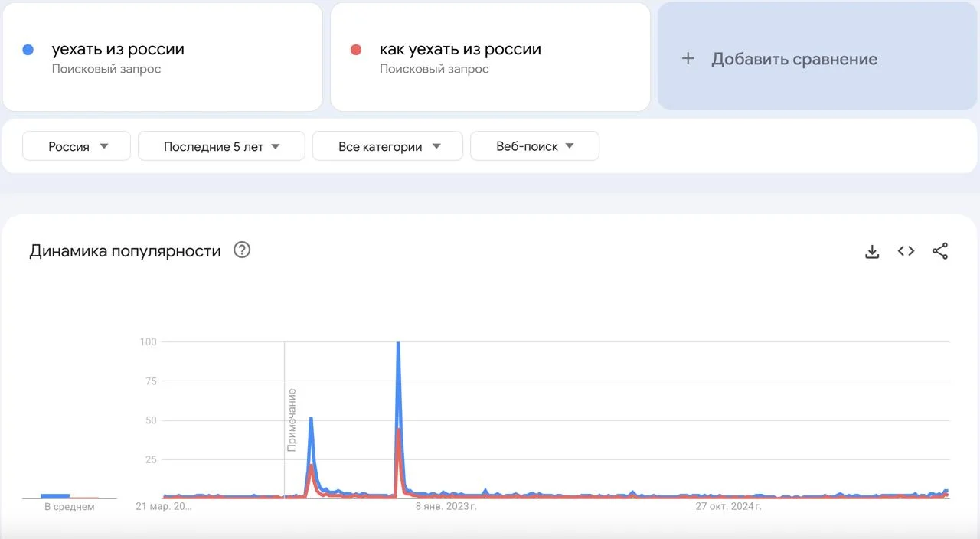Open the embed code icon
This screenshot has width=980, height=539.
906,251
